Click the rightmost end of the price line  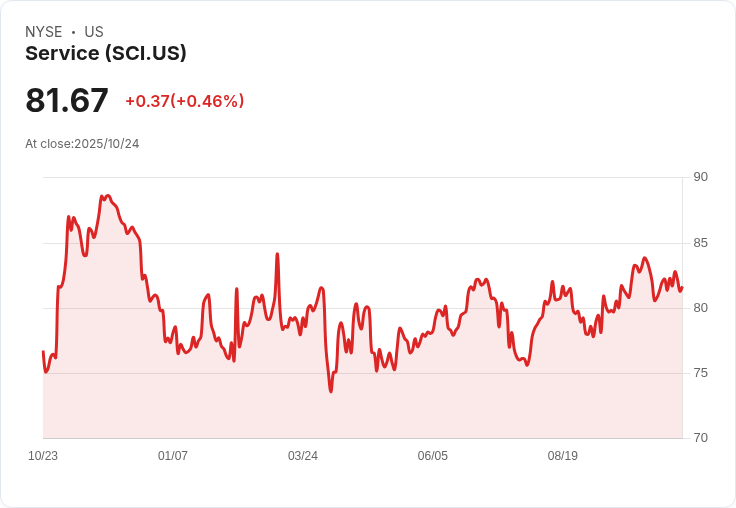pos(681,289)
